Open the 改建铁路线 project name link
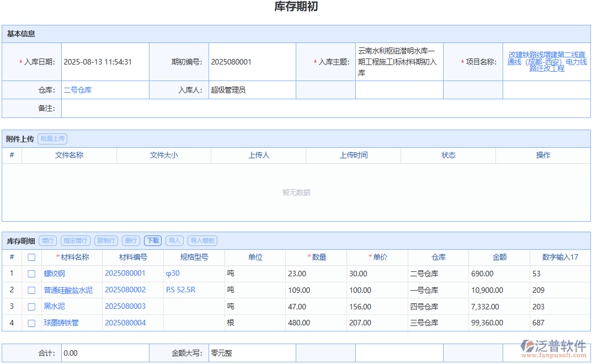This screenshot has width=592, height=364. [547, 62]
